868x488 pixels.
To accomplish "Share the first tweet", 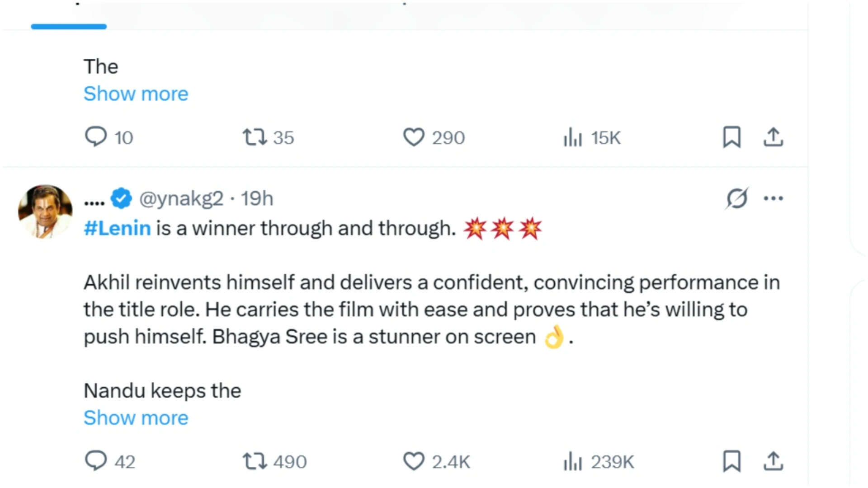I will coord(773,137).
